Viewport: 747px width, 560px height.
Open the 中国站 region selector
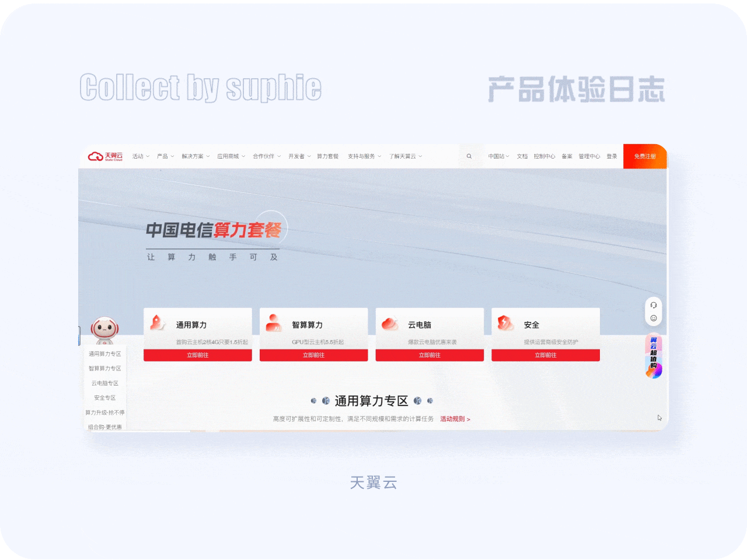pos(499,156)
